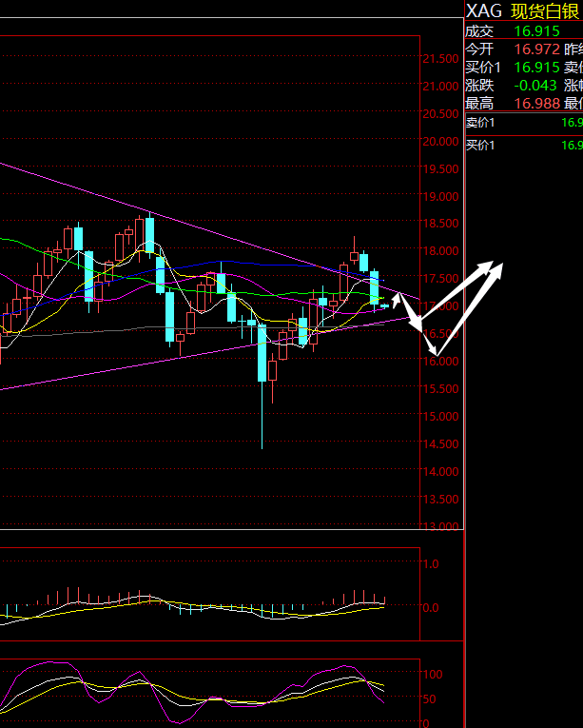Click the 14.000 price axis label
This screenshot has height=728, width=583.
tap(440, 471)
